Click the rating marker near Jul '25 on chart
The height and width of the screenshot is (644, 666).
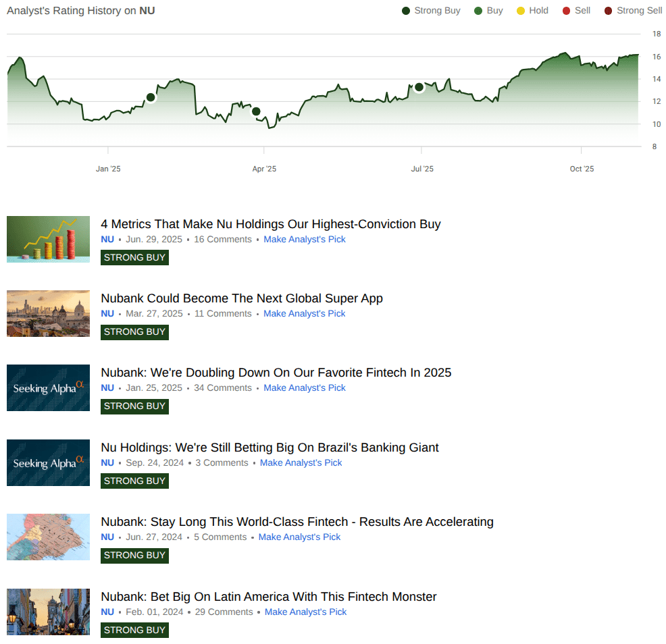[419, 87]
